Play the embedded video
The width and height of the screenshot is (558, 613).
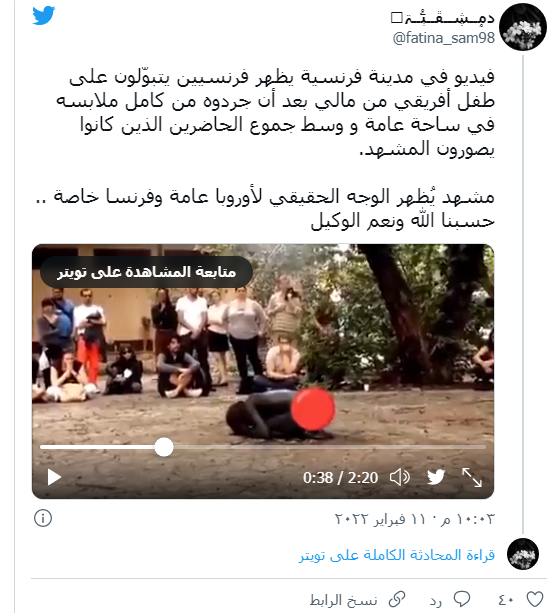pos(54,477)
